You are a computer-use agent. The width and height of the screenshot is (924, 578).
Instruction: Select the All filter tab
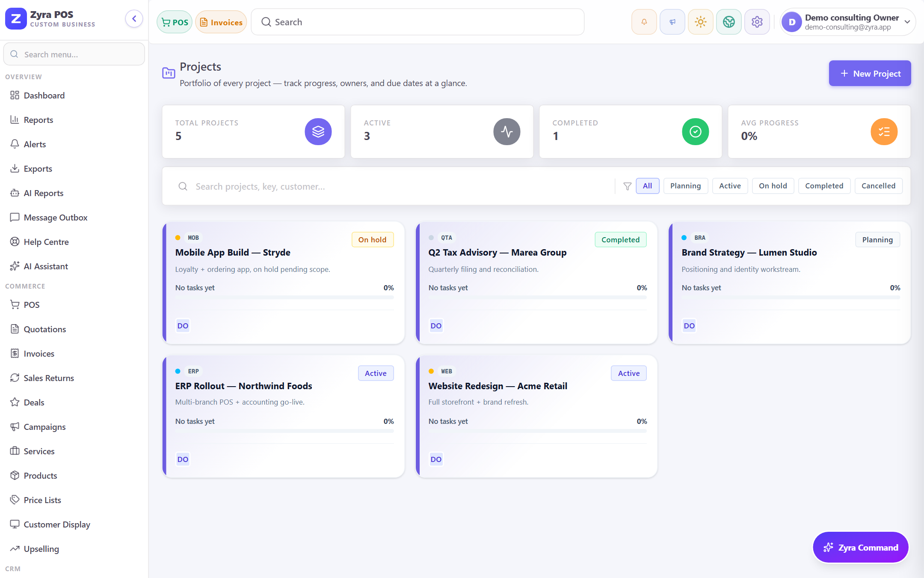coord(647,186)
